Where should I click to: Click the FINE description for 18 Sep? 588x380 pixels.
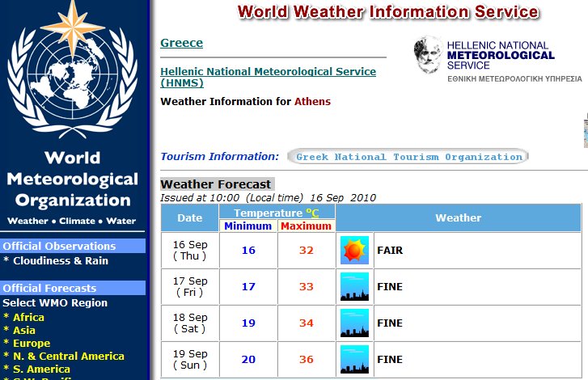[x=390, y=323]
